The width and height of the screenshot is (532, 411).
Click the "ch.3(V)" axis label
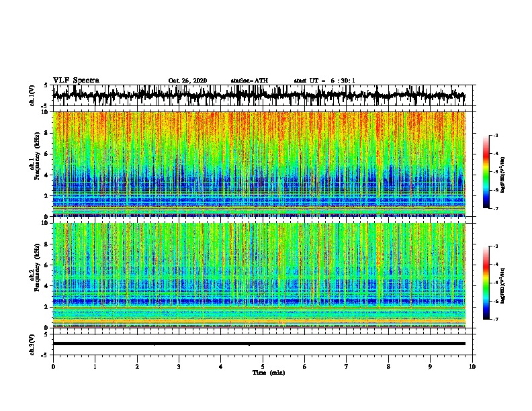coord(32,345)
